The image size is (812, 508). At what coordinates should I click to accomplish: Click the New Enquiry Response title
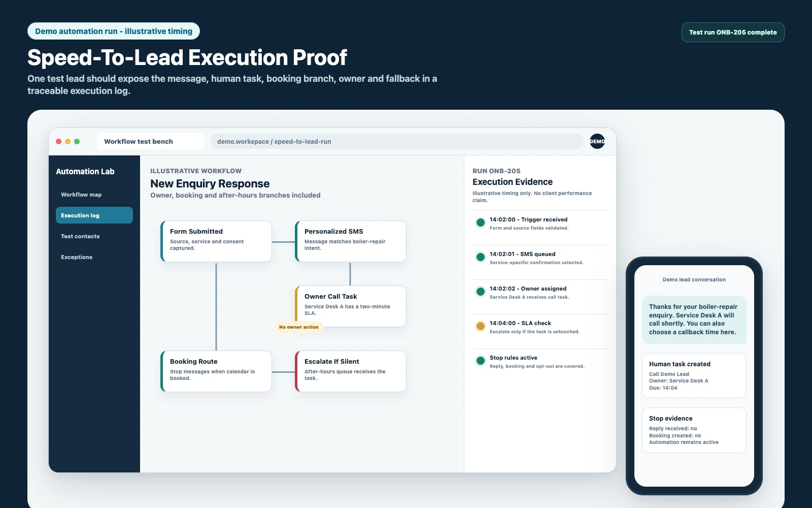tap(210, 183)
